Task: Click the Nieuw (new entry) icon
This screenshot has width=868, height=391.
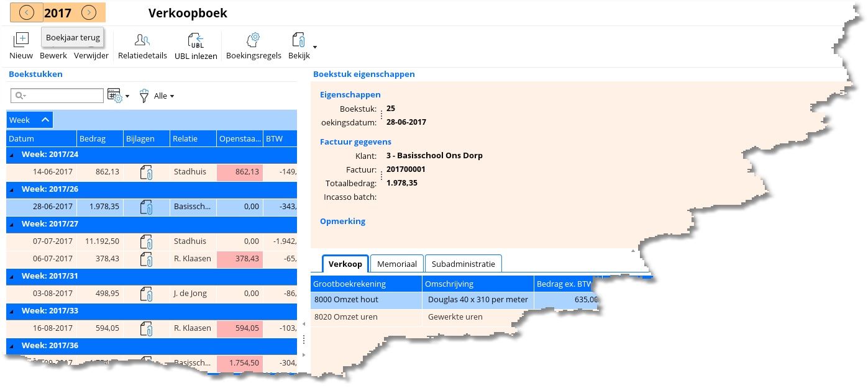Action: point(21,41)
